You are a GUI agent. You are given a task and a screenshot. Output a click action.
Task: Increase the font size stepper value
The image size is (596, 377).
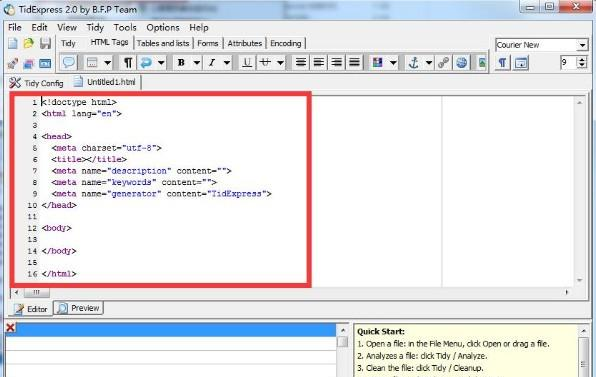tap(582, 59)
